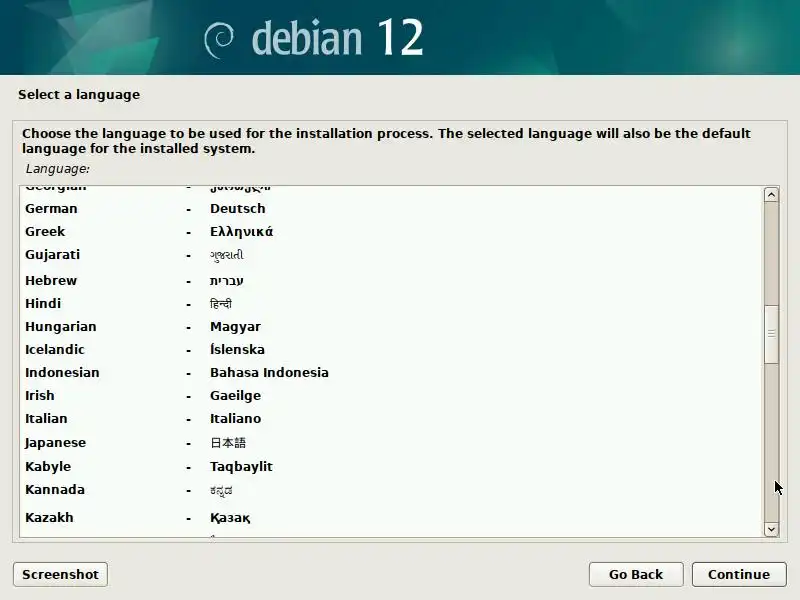Select Hungarian - Magyar language row
Viewport: 800px width, 600px height.
pos(392,327)
